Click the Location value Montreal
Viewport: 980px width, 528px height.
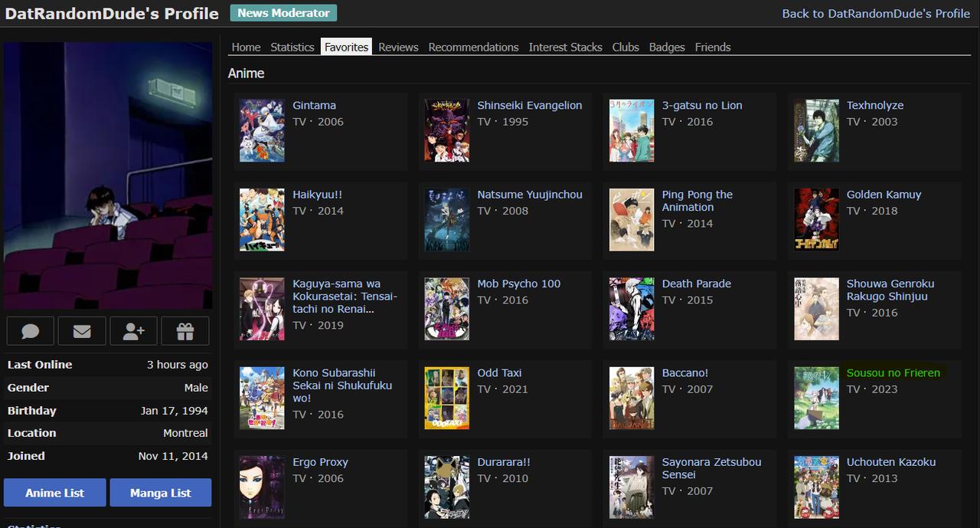pos(185,433)
